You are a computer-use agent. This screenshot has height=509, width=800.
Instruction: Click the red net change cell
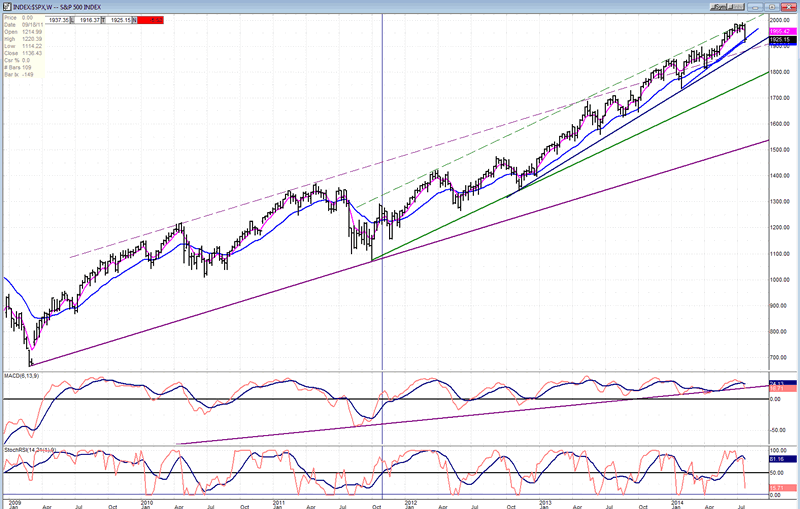(151, 20)
